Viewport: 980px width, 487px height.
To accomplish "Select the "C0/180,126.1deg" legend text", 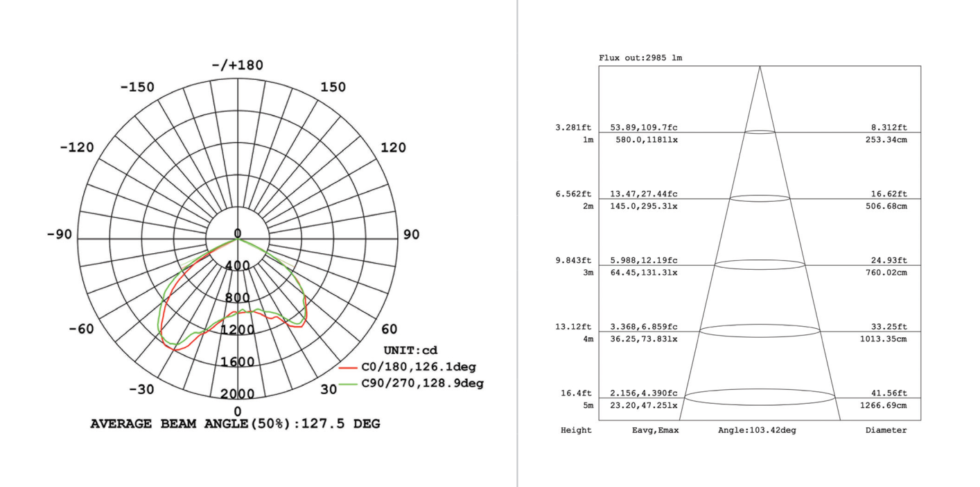I will click(x=419, y=367).
